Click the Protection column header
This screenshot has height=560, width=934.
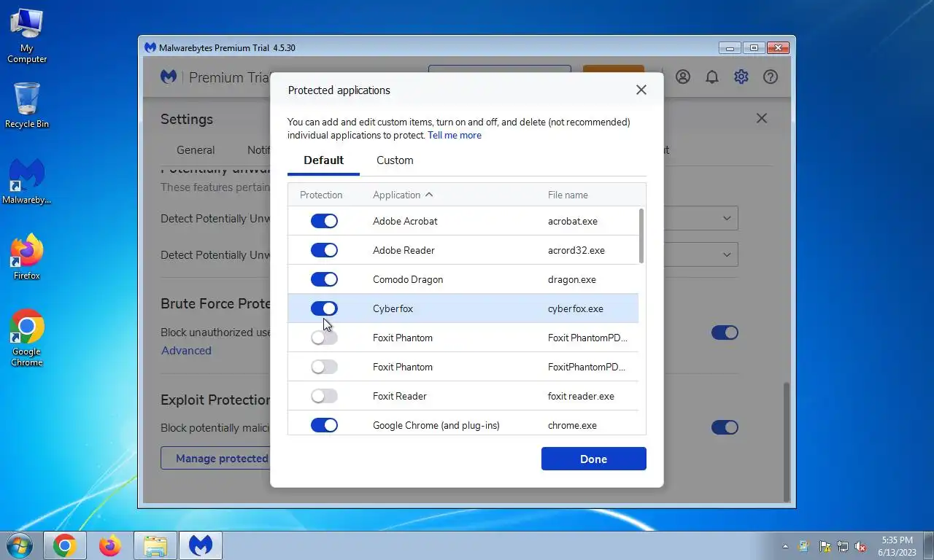(x=321, y=195)
